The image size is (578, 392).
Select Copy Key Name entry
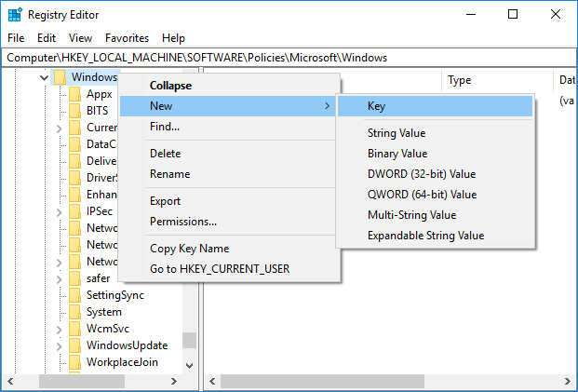tap(189, 249)
